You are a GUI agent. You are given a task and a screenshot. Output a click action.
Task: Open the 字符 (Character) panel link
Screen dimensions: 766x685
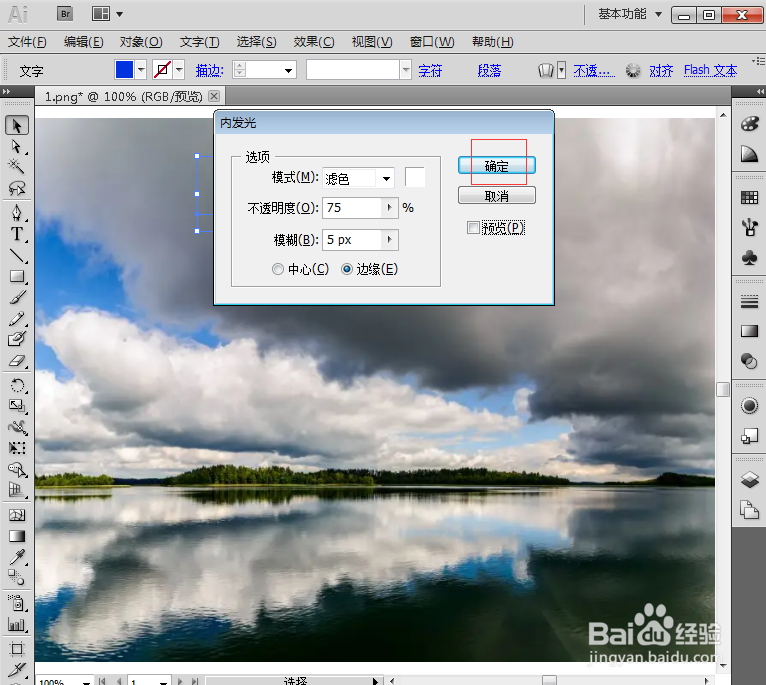430,71
